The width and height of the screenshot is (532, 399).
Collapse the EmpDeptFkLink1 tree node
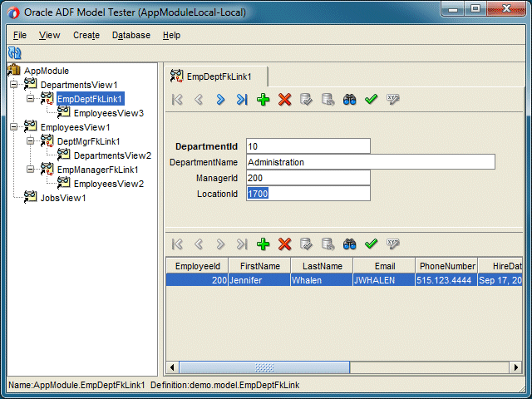pos(30,98)
